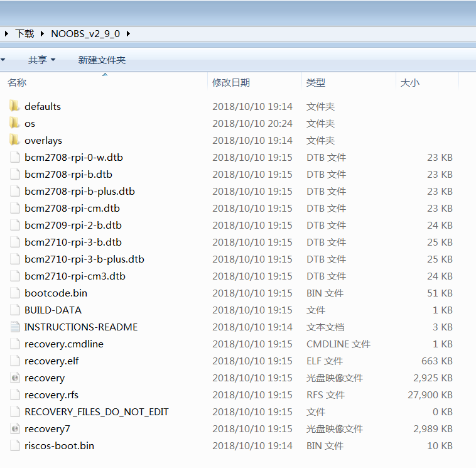Click the 2,989 KB size value
The image size is (476, 468).
(433, 429)
